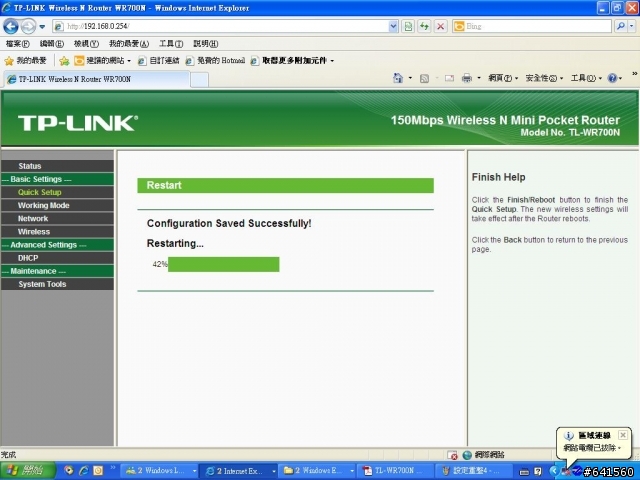Click the 自訂連結 favorites link
Viewport: 640px width, 480px height.
[x=159, y=61]
